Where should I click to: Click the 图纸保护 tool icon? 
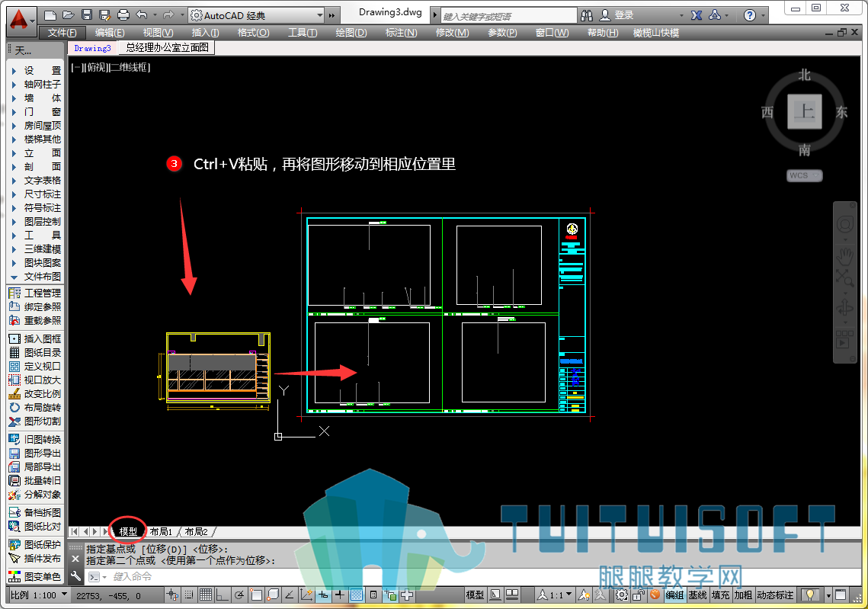[x=14, y=545]
